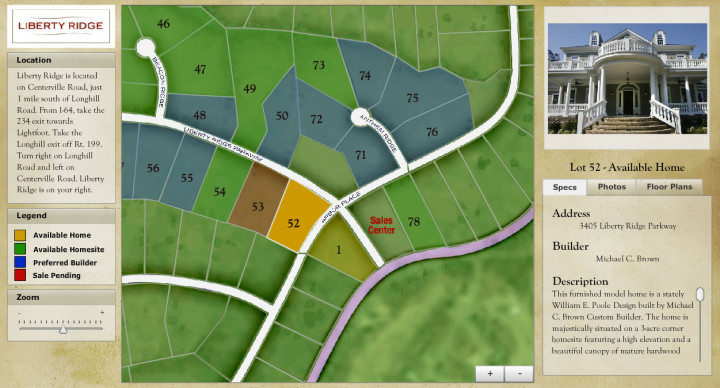The width and height of the screenshot is (720, 388).
Task: Switch to the Floor Plans tab
Action: pyautogui.click(x=669, y=187)
